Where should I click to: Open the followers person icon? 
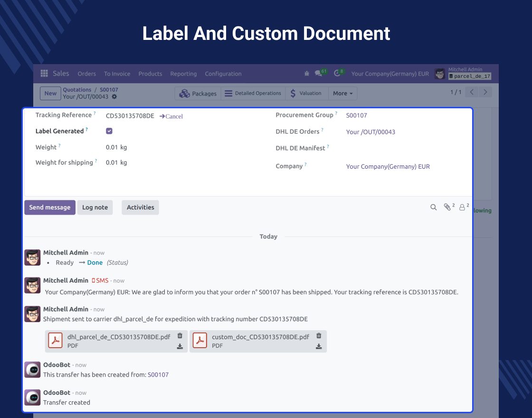tap(463, 207)
